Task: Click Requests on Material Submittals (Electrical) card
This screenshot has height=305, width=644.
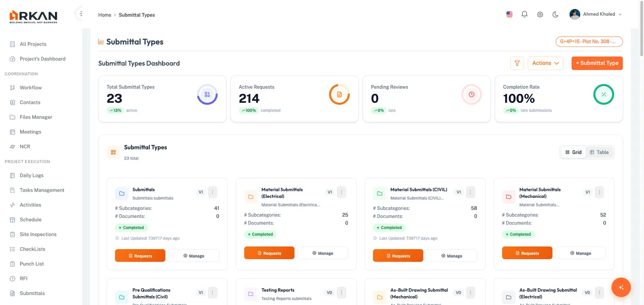Action: coord(269,253)
